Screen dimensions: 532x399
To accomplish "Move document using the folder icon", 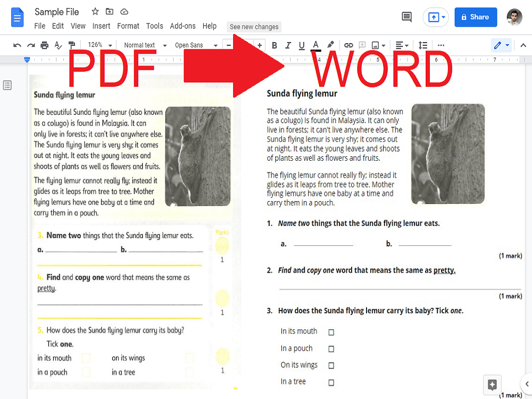I will [109, 12].
